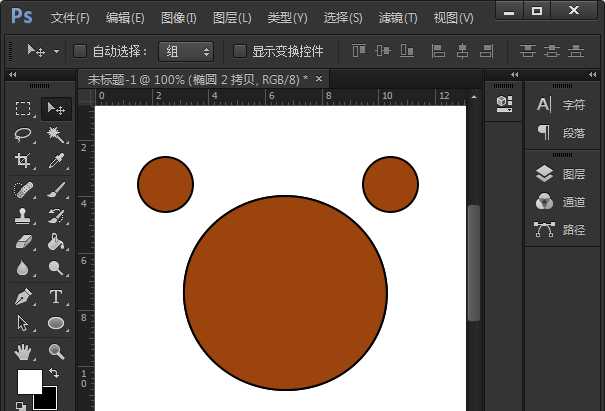Open the Move tool preset picker arrow
The width and height of the screenshot is (605, 411).
point(56,51)
